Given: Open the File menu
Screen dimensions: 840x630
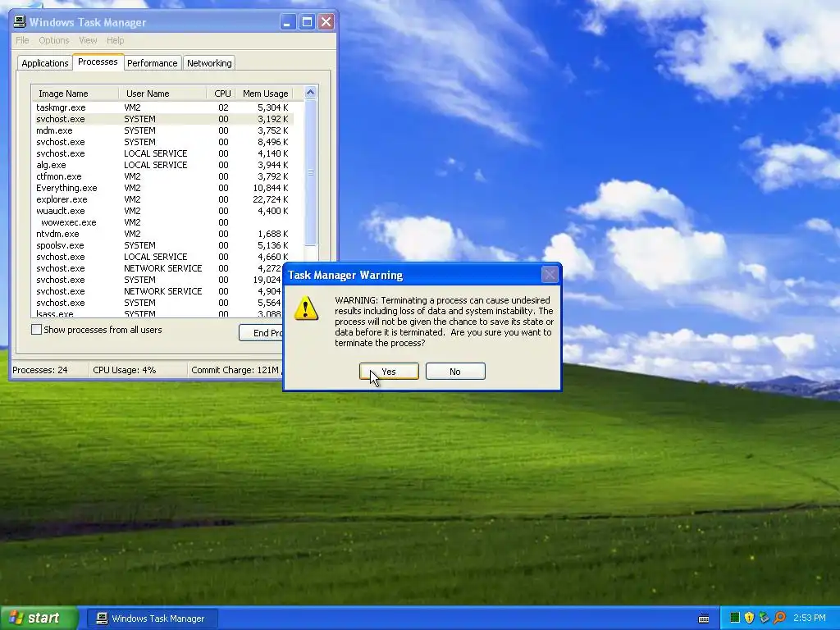Looking at the screenshot, I should tap(22, 40).
